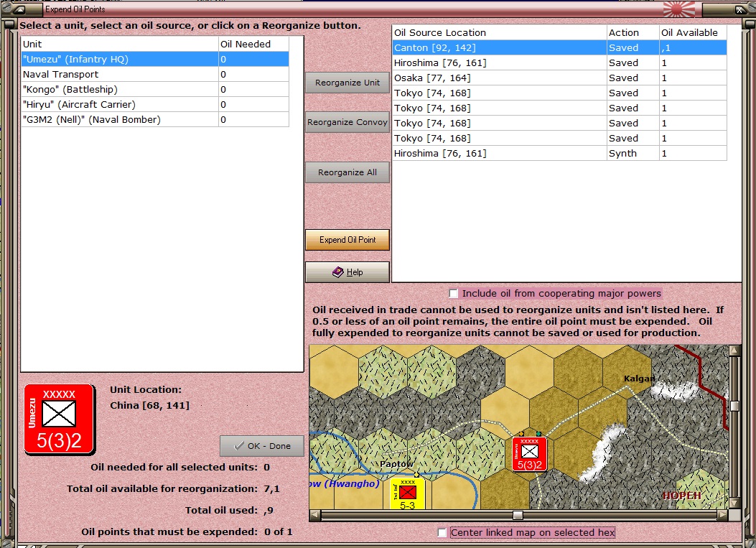Click the Reorganize All button
Viewport: 756px width, 548px height.
[347, 172]
